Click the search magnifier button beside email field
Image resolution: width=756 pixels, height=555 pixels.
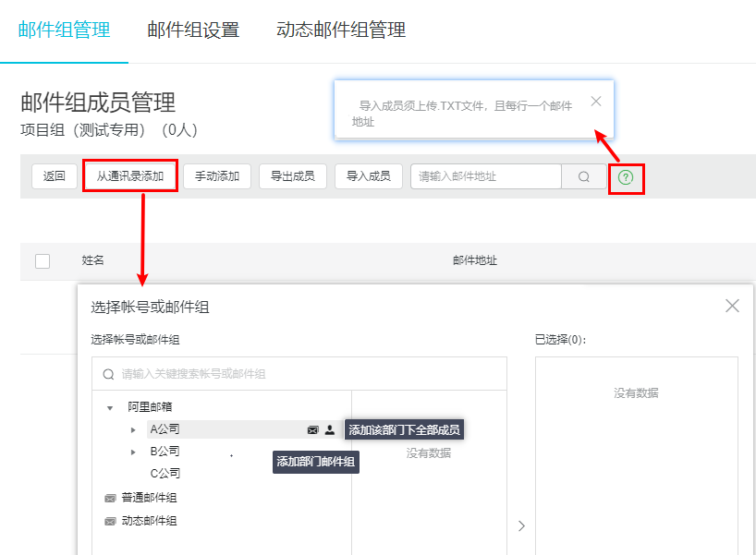(x=584, y=176)
